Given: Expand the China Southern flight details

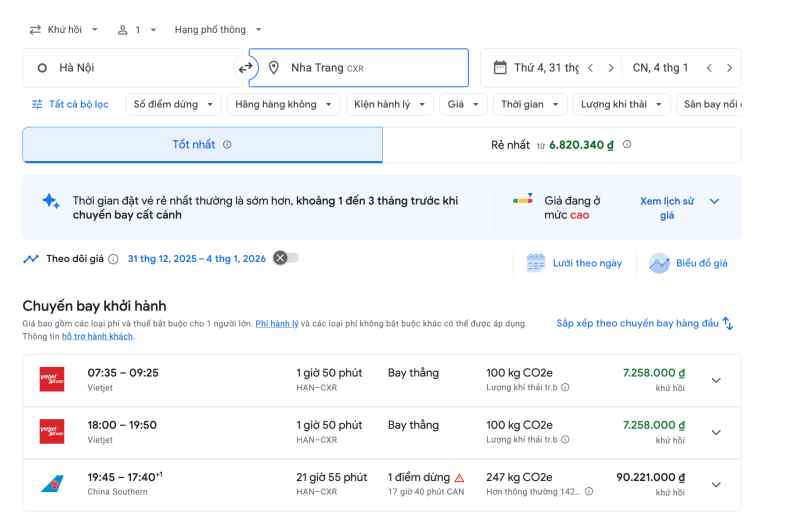Looking at the screenshot, I should coord(715,484).
